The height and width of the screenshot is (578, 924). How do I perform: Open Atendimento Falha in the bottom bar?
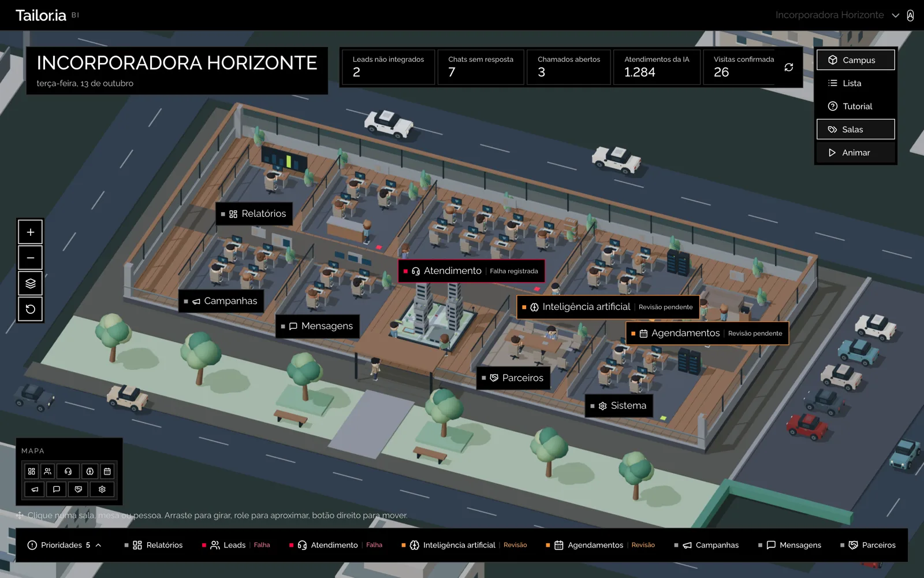(336, 545)
